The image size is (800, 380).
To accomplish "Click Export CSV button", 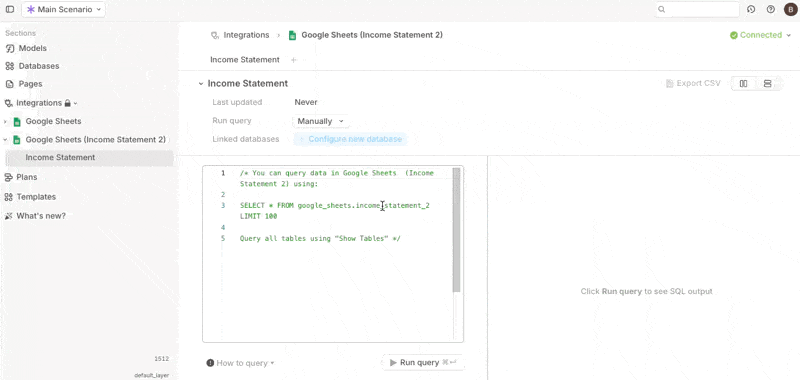I will pos(693,84).
